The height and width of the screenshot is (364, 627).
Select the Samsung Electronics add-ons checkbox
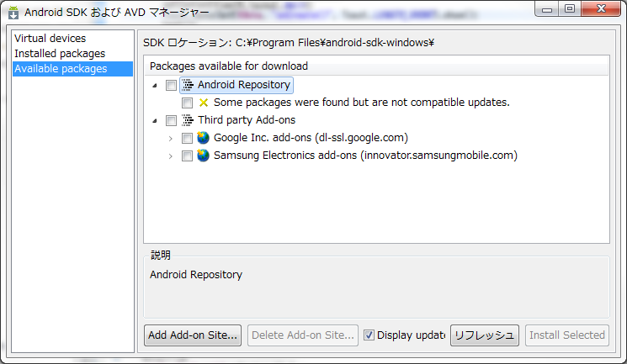pyautogui.click(x=187, y=156)
